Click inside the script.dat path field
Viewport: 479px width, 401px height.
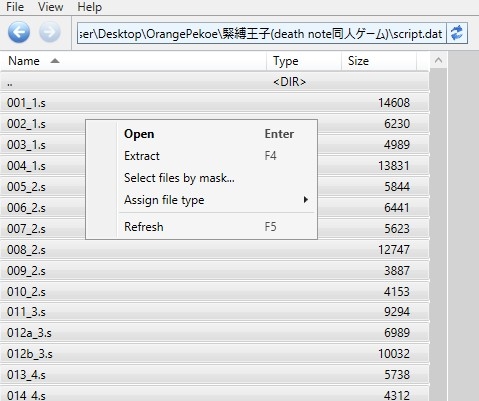point(262,34)
